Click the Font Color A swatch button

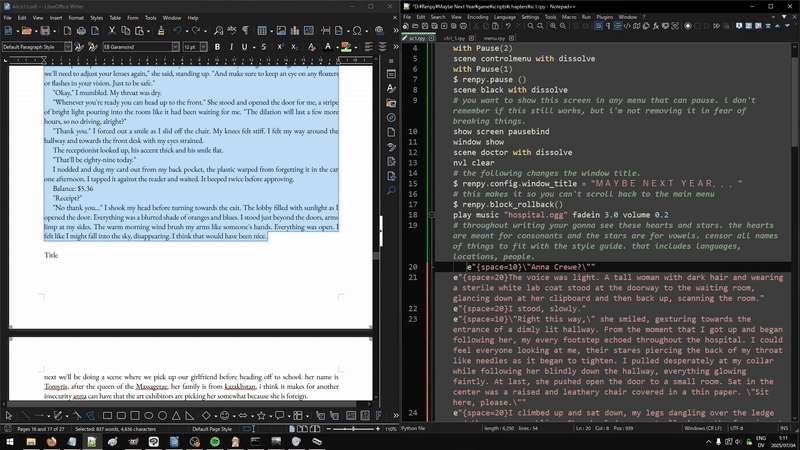click(x=328, y=47)
